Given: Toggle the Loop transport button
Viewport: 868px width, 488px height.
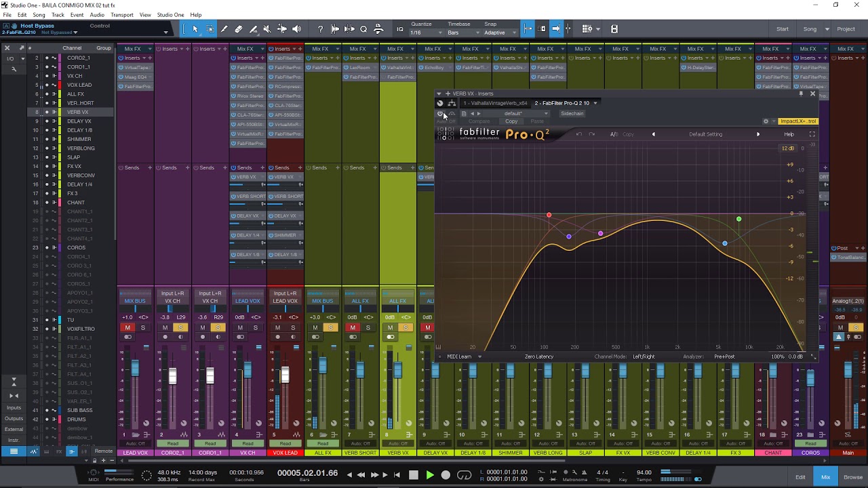Looking at the screenshot, I should click(x=464, y=475).
